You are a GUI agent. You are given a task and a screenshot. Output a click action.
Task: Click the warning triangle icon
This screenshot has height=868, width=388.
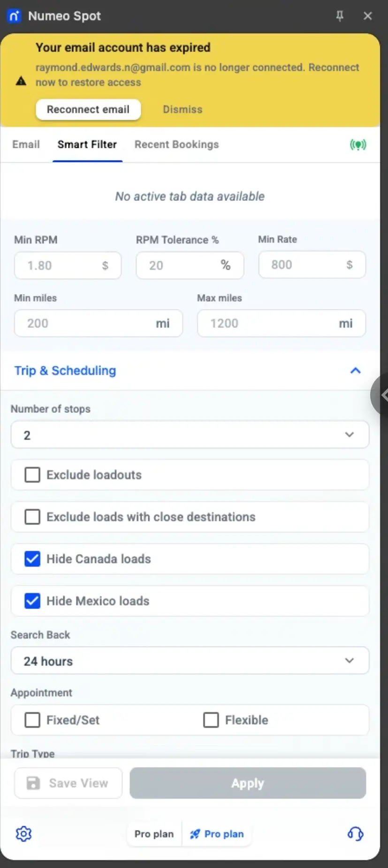(x=21, y=81)
